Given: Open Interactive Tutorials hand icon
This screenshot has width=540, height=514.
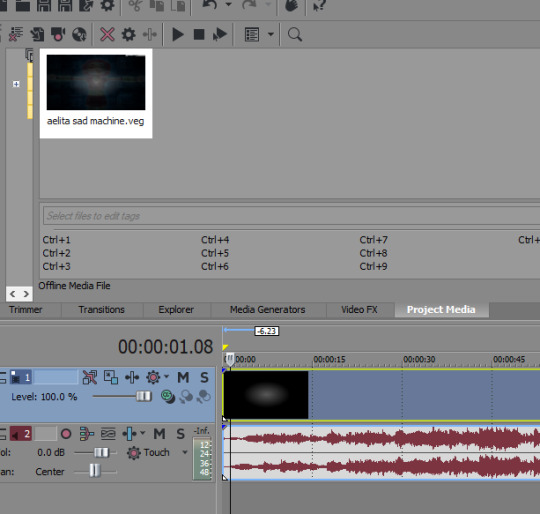Looking at the screenshot, I should click(x=291, y=5).
